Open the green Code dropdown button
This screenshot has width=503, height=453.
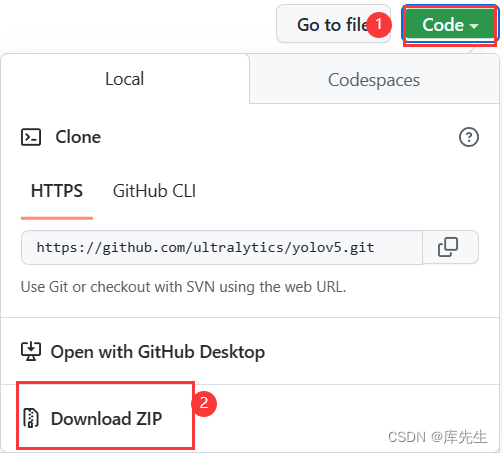pyautogui.click(x=450, y=24)
